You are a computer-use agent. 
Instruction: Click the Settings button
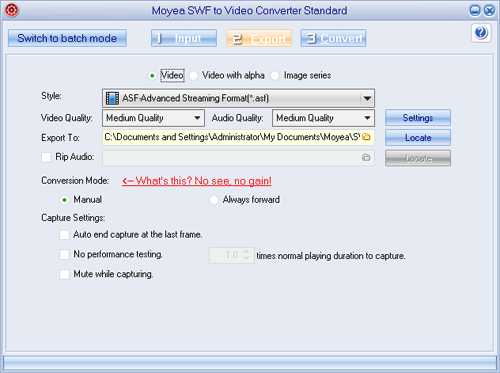(418, 118)
